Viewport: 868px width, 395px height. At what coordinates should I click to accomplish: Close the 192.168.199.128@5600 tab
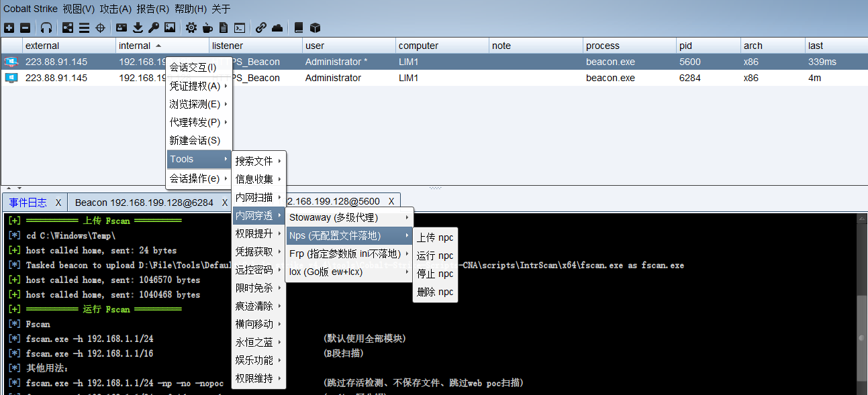tap(391, 202)
